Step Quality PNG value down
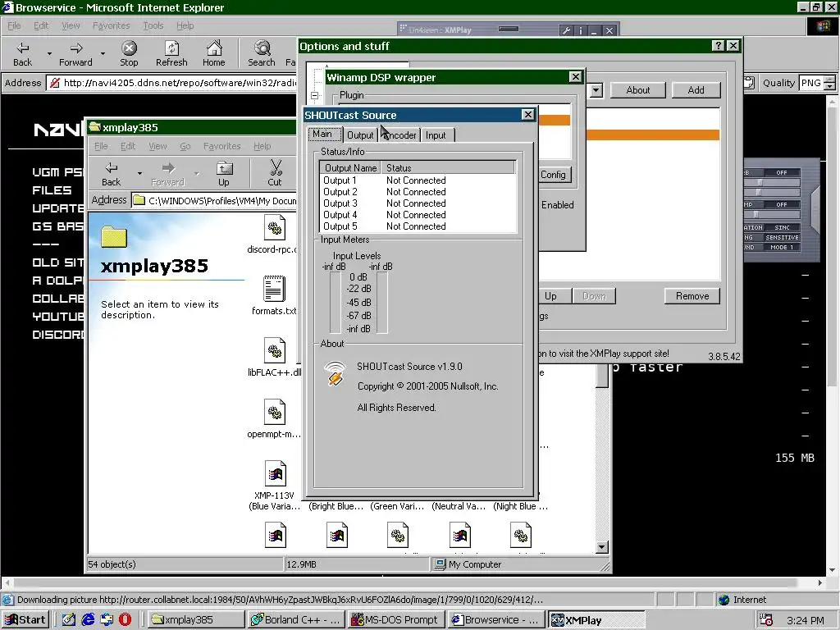840x630 pixels. [x=829, y=87]
